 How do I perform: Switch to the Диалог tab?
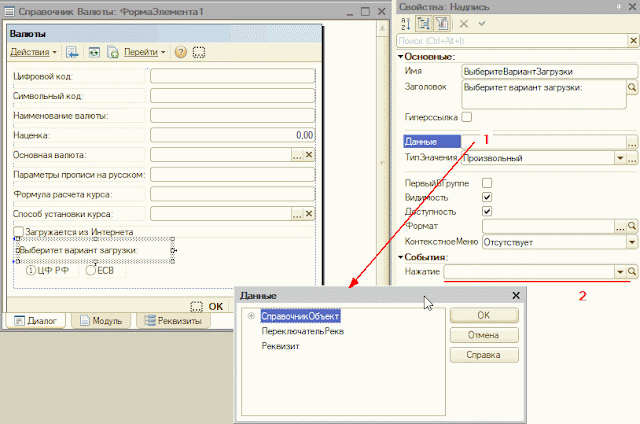point(36,321)
